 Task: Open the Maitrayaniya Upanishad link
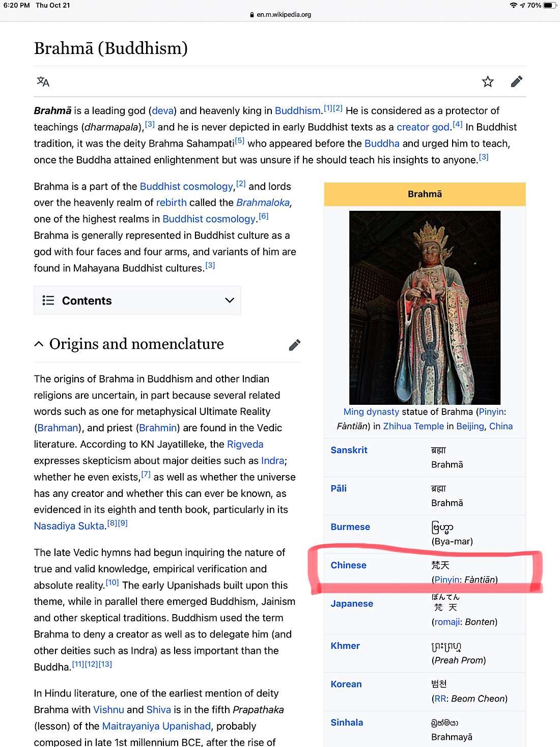pyautogui.click(x=156, y=726)
